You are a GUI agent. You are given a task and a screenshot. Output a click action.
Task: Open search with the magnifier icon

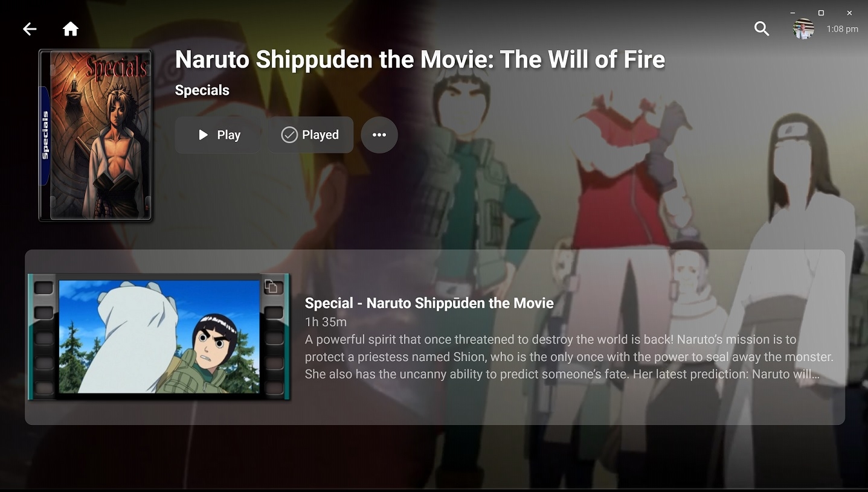tap(762, 28)
